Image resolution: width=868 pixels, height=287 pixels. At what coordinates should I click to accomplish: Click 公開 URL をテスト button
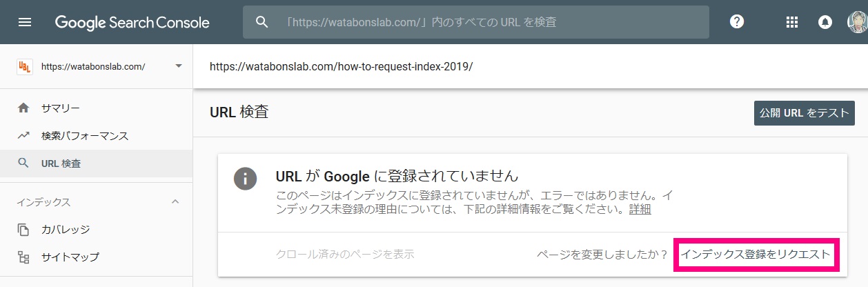(x=805, y=113)
